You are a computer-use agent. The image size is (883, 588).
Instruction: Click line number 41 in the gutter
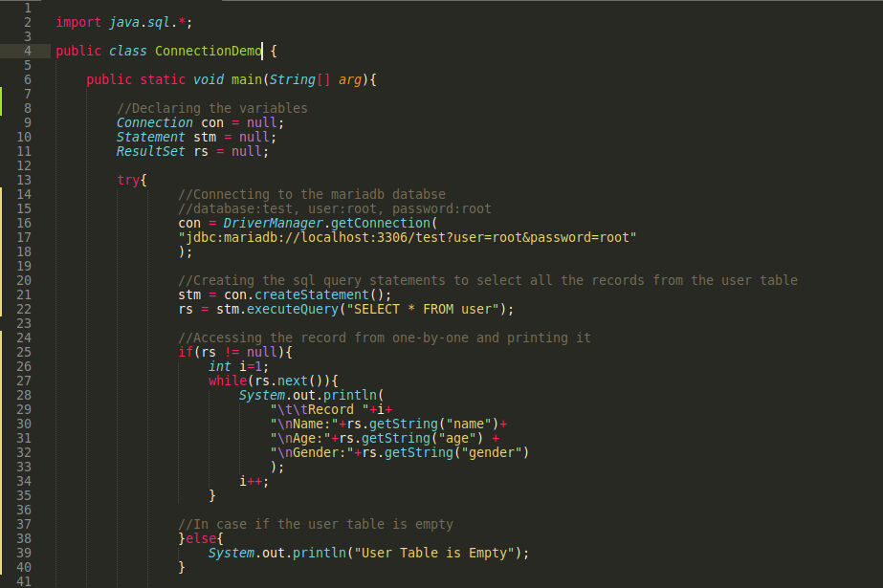coord(24,582)
